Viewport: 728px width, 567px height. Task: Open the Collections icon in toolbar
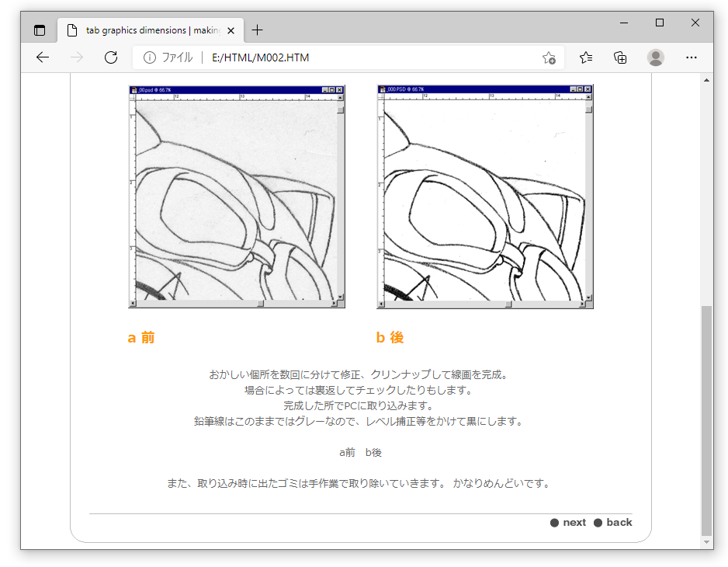point(620,57)
